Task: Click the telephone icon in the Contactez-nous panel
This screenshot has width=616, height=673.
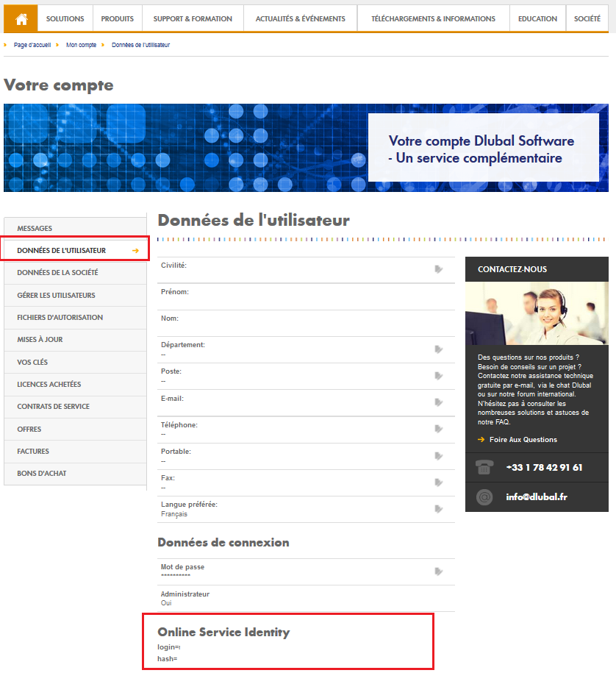Action: coord(483,466)
